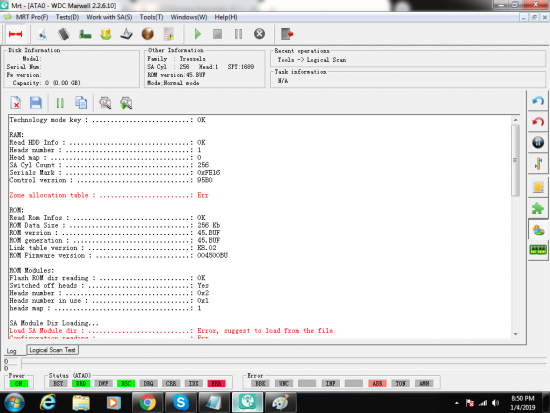Click the red 'Zone allocation table' log line
Viewport: 550px width, 413px height.
(109, 195)
